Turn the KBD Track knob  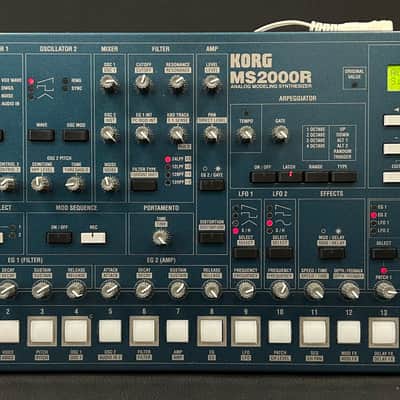(178, 134)
